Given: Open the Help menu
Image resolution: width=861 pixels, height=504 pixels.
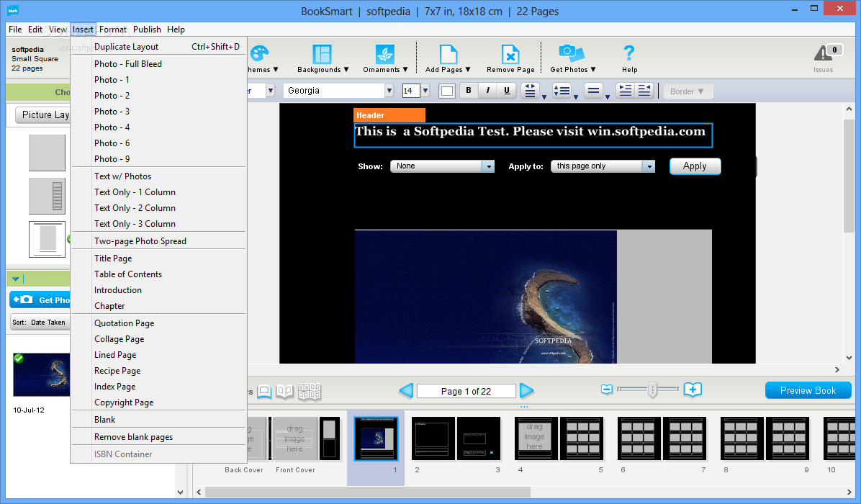Looking at the screenshot, I should (x=176, y=30).
